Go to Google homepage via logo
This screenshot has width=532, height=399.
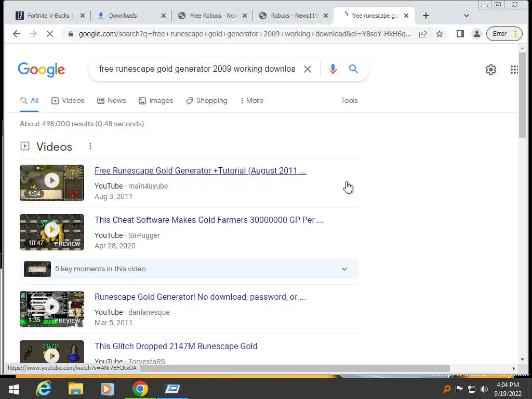point(41,70)
